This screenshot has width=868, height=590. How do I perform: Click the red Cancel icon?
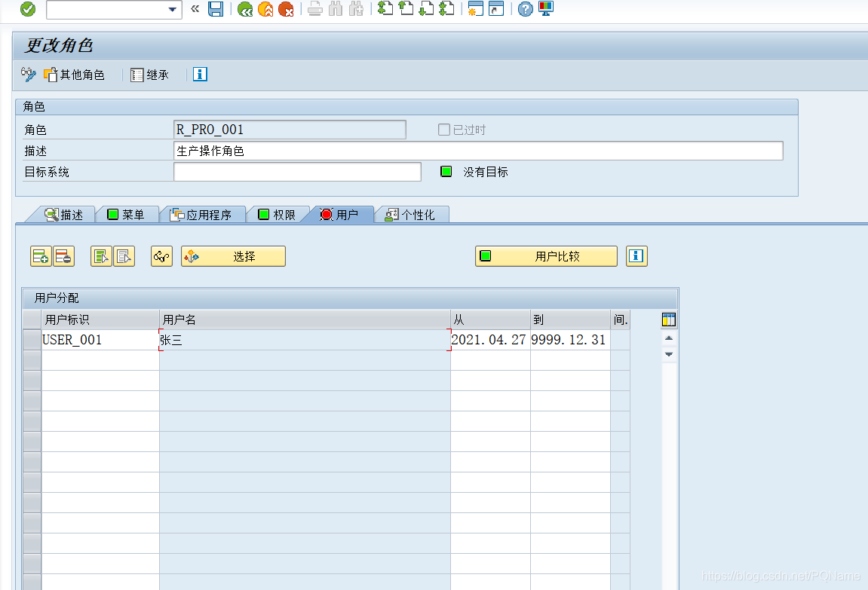[x=287, y=9]
